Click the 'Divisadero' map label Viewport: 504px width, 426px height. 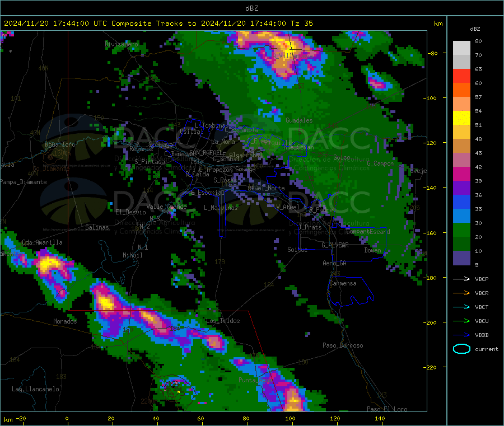pos(121,44)
